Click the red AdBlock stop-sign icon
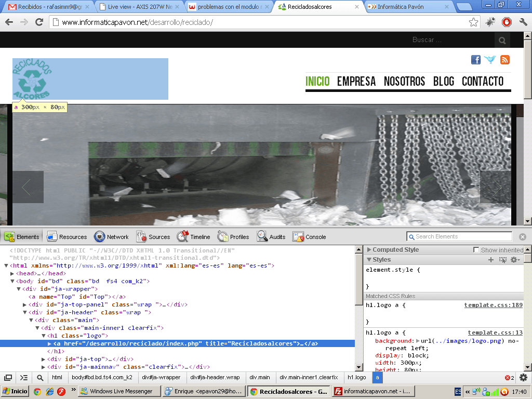This screenshot has height=399, width=532. point(507,22)
